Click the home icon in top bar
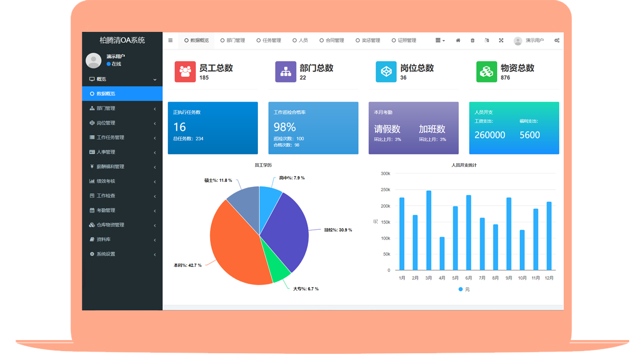644x356 pixels. 458,40
